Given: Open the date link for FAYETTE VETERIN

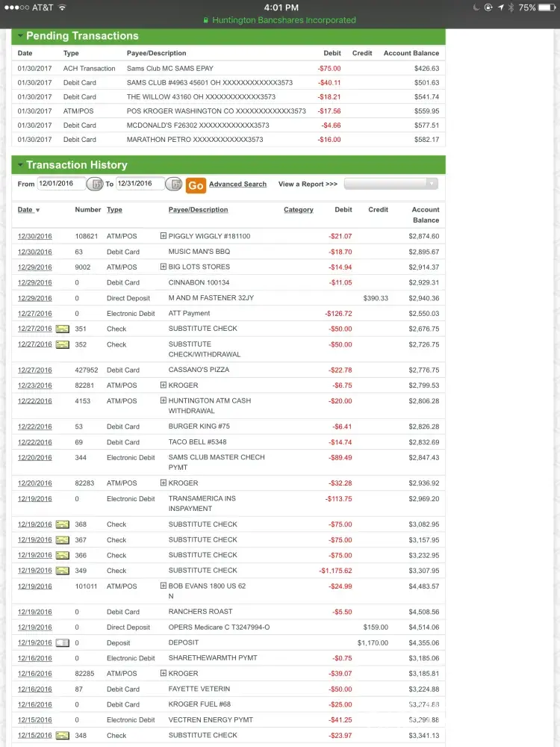Looking at the screenshot, I should pos(35,689).
